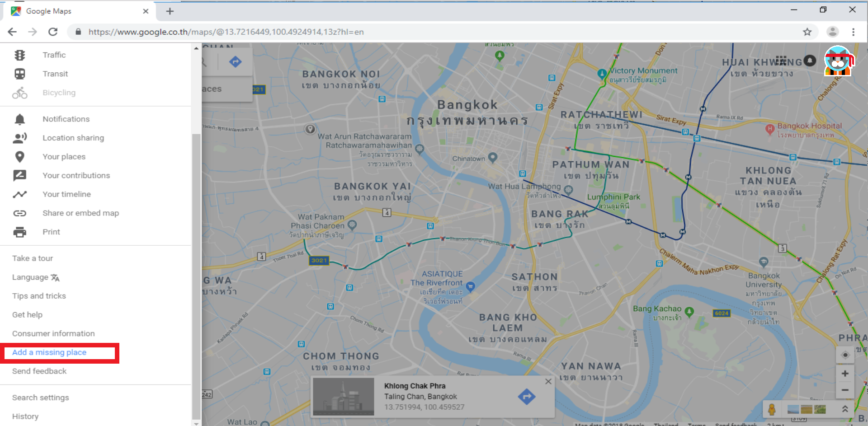Click the Street View pegman icon
Image resolution: width=868 pixels, height=426 pixels.
[x=772, y=409]
